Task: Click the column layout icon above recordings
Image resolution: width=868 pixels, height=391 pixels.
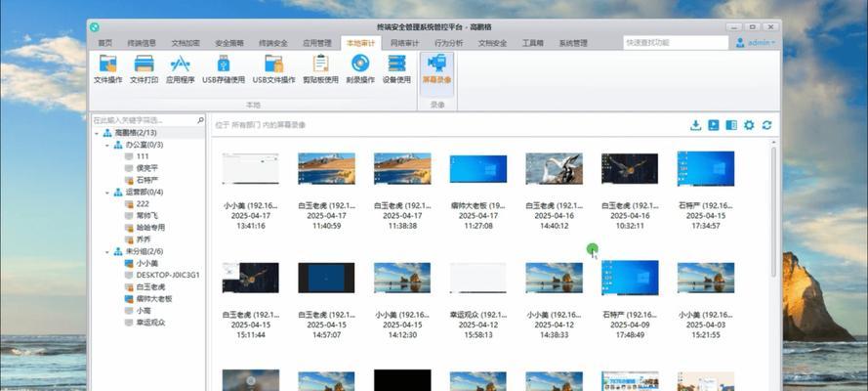Action: click(x=731, y=125)
